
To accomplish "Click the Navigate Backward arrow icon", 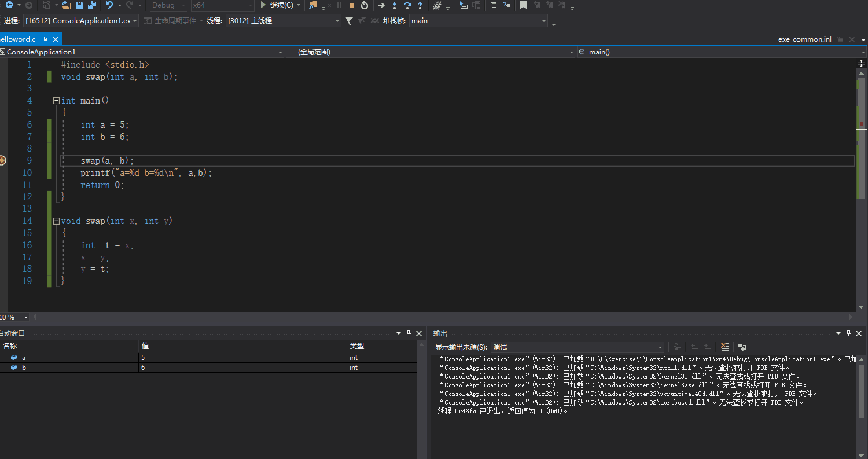I will pos(9,5).
